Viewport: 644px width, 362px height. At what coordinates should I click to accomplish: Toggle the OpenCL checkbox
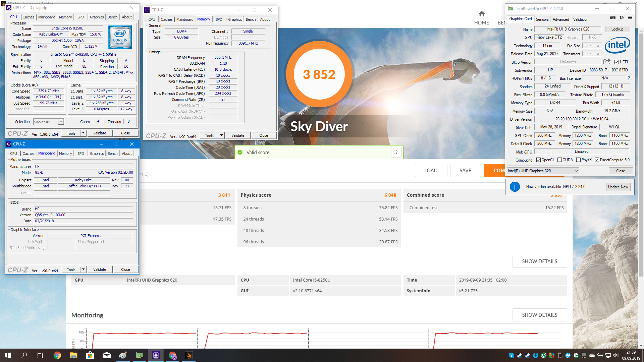[538, 160]
